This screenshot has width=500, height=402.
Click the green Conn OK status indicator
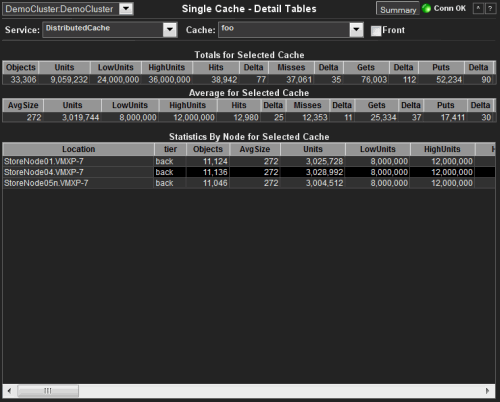426,8
